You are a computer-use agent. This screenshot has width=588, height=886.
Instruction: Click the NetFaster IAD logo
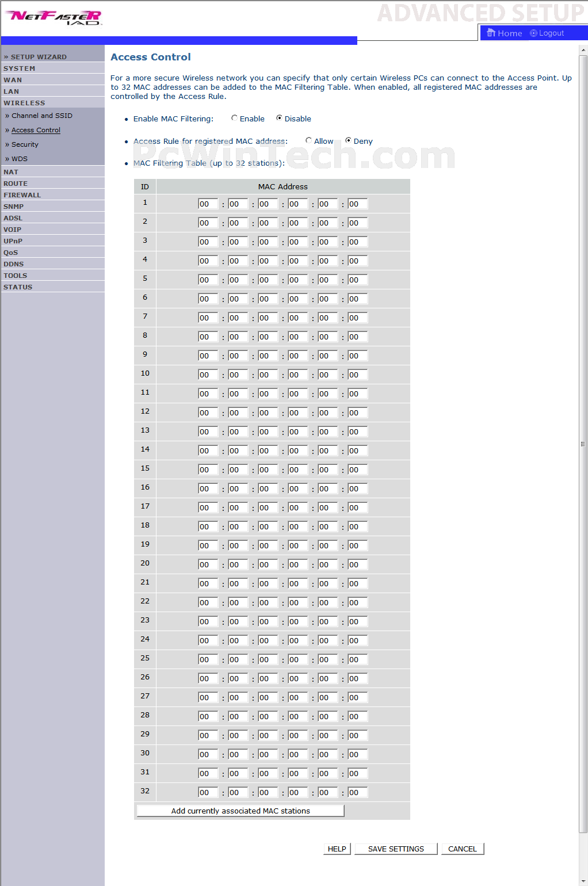click(x=54, y=17)
